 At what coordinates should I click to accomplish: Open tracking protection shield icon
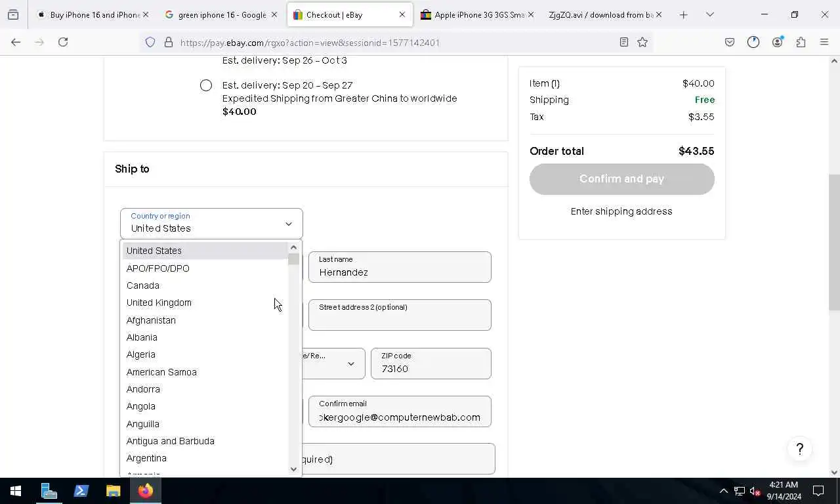[x=150, y=42]
